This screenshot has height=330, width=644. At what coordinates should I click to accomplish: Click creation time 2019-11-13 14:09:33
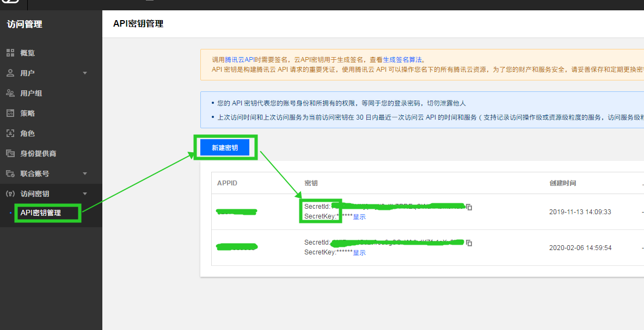tap(580, 212)
